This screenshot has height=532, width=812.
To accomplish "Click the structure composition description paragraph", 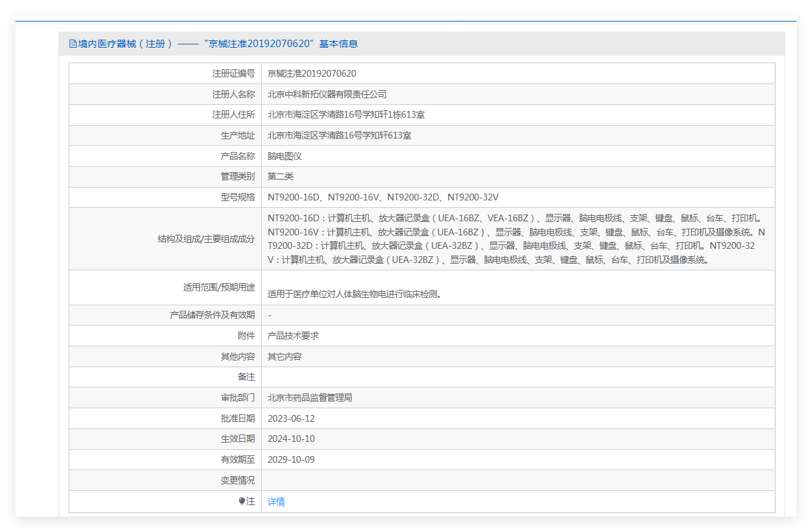I will coord(517,239).
